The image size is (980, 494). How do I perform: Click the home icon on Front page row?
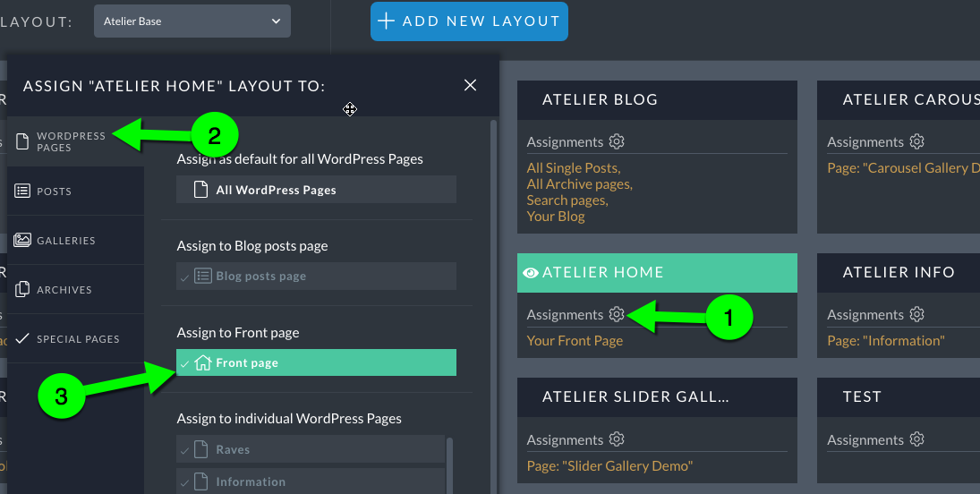coord(203,362)
